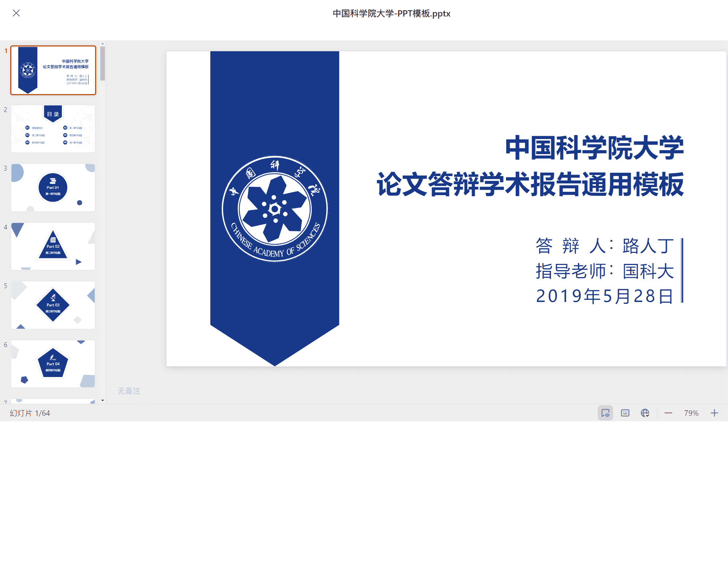This screenshot has width=728, height=582.
Task: Click the date 2019年5月28日
Action: point(605,296)
